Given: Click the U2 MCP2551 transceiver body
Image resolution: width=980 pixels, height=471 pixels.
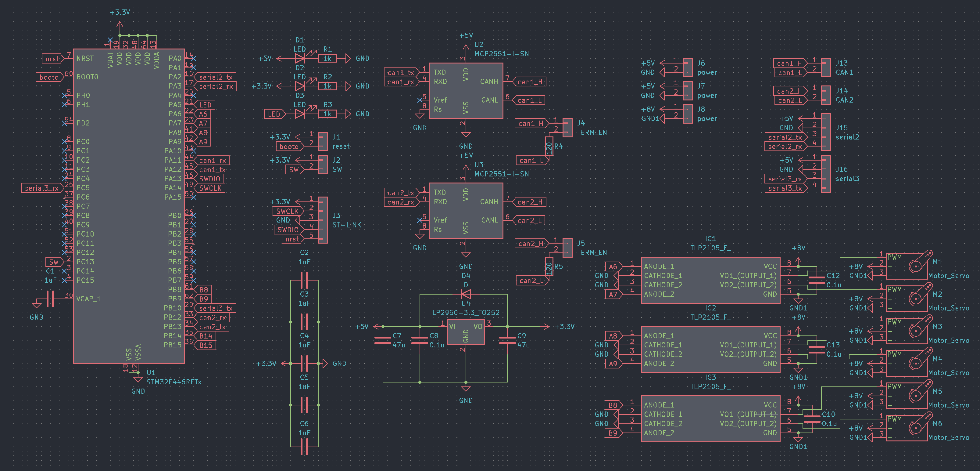Looking at the screenshot, I should 466,91.
